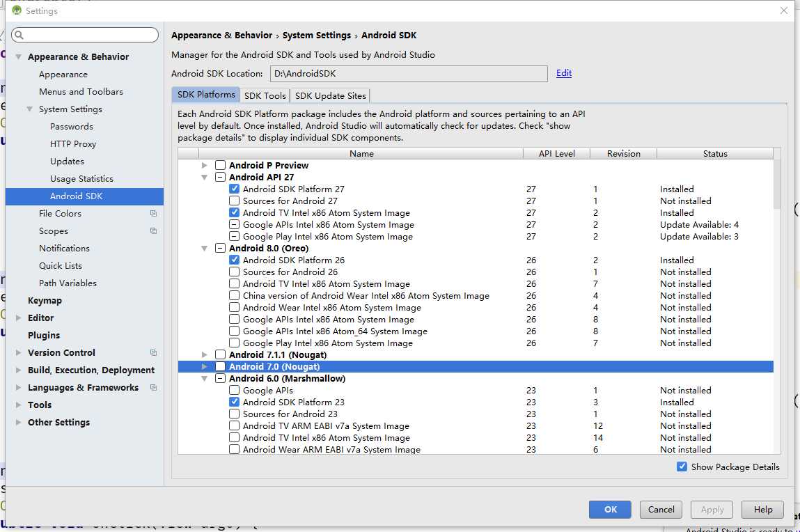Viewport: 800px width, 532px height.
Task: Uncheck Android SDK Platform 27
Action: [x=234, y=189]
